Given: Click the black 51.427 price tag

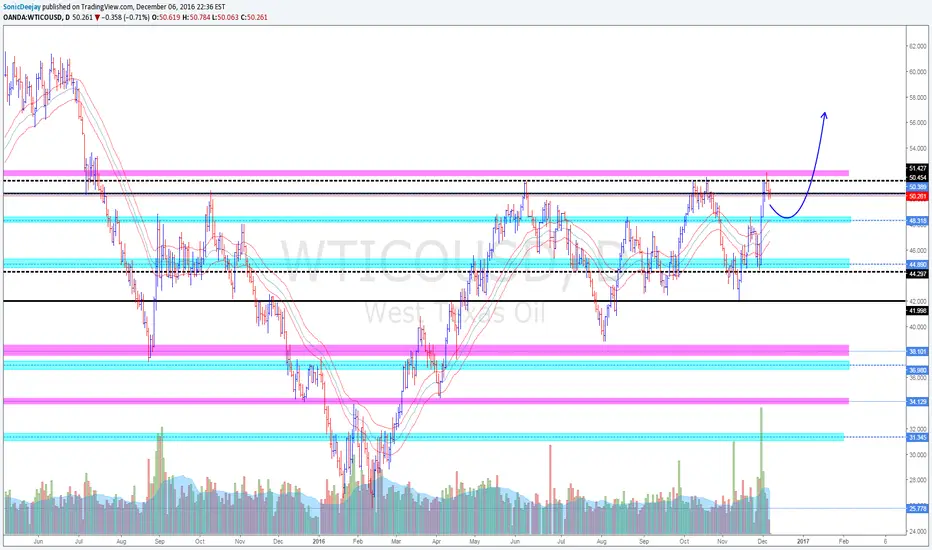Looking at the screenshot, I should pyautogui.click(x=918, y=168).
